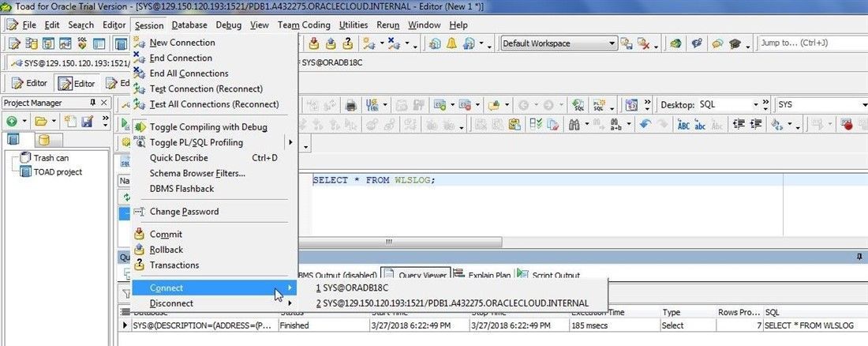Image resolution: width=868 pixels, height=346 pixels.
Task: Select DBMS Flashback menu item
Action: pos(214,189)
